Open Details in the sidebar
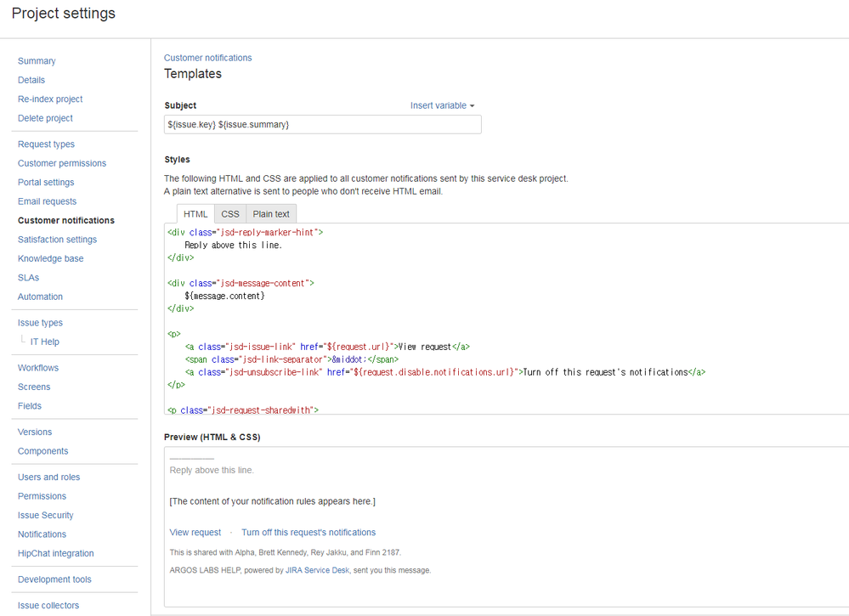This screenshot has width=849, height=616. [x=31, y=80]
